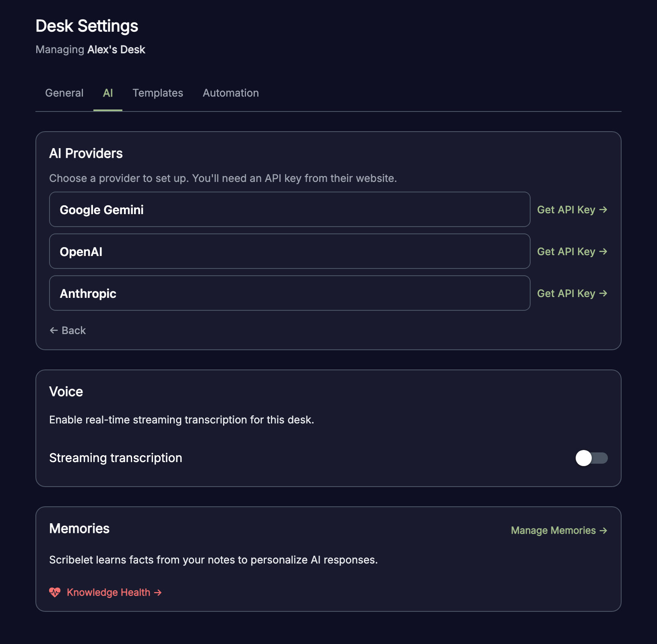Open Manage Memories link
The height and width of the screenshot is (644, 657).
click(559, 530)
